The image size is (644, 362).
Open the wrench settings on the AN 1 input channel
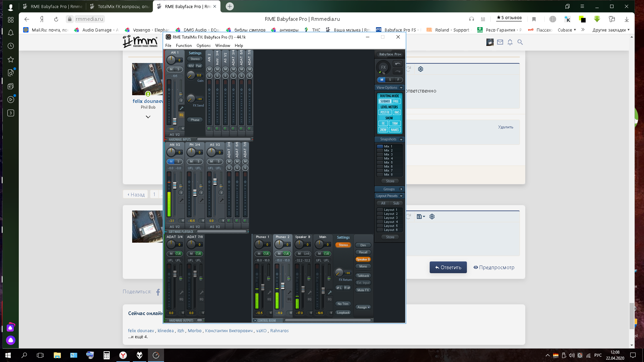181,108
